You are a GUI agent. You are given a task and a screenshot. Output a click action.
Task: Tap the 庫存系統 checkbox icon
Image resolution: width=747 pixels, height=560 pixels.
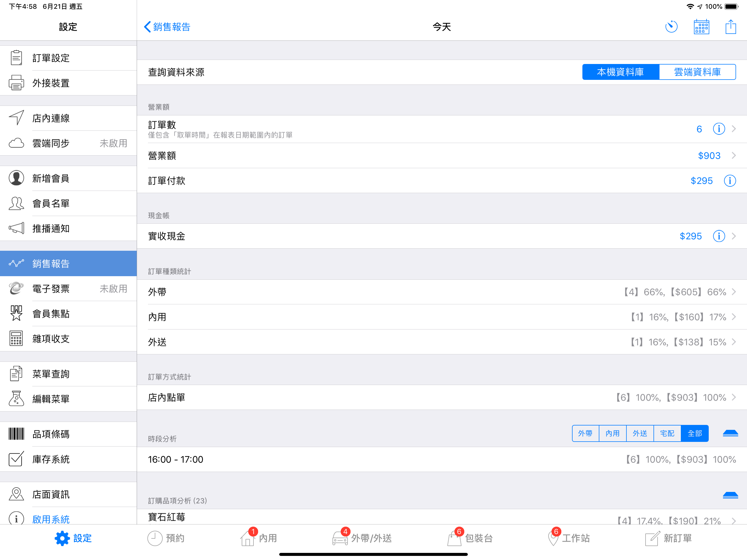[x=16, y=459]
